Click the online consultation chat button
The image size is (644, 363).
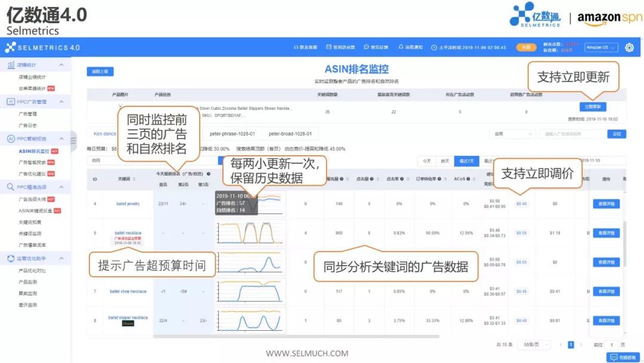coord(623,357)
